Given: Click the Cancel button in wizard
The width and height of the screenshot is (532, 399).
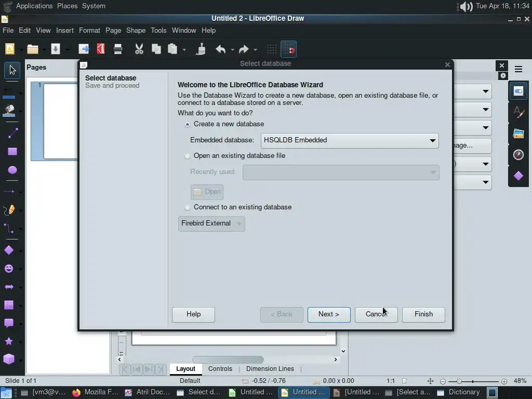Looking at the screenshot, I should coord(376,314).
